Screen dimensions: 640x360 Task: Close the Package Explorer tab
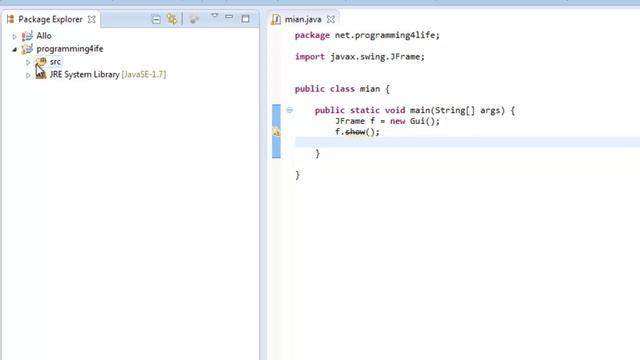point(92,19)
